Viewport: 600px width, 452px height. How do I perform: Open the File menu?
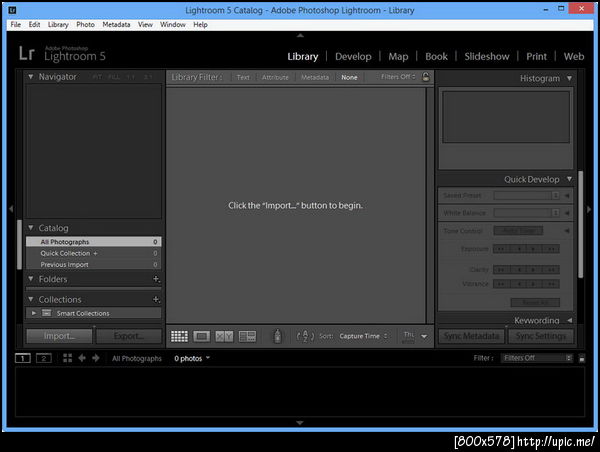16,24
